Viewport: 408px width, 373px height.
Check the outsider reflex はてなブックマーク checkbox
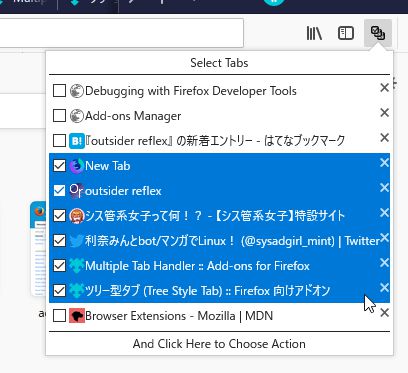coord(59,141)
